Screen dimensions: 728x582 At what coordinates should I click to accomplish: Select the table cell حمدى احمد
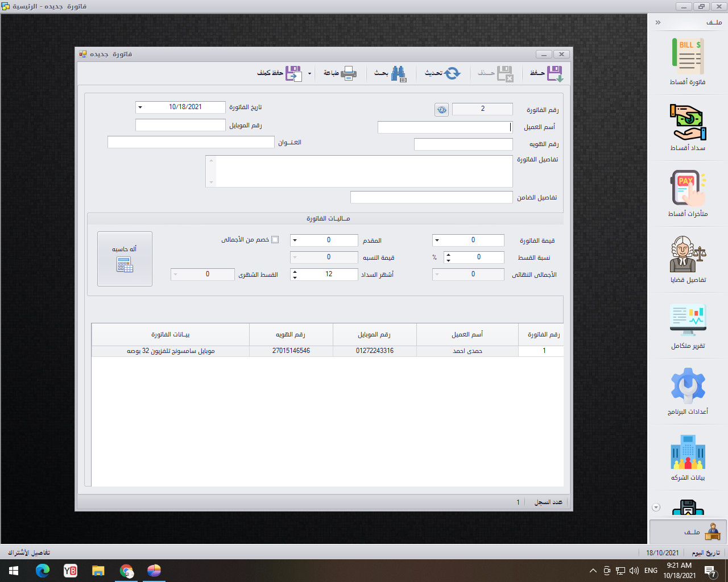coord(468,351)
